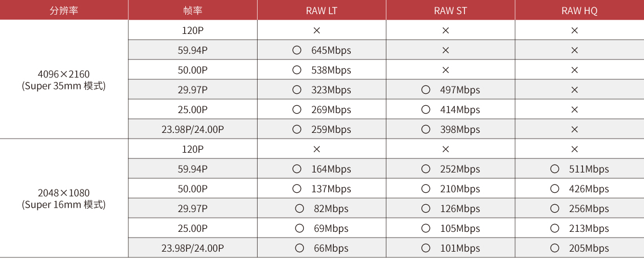Image resolution: width=644 pixels, height=259 pixels.
Task: Click the 398Mbps value in RAW ST
Action: (x=460, y=129)
